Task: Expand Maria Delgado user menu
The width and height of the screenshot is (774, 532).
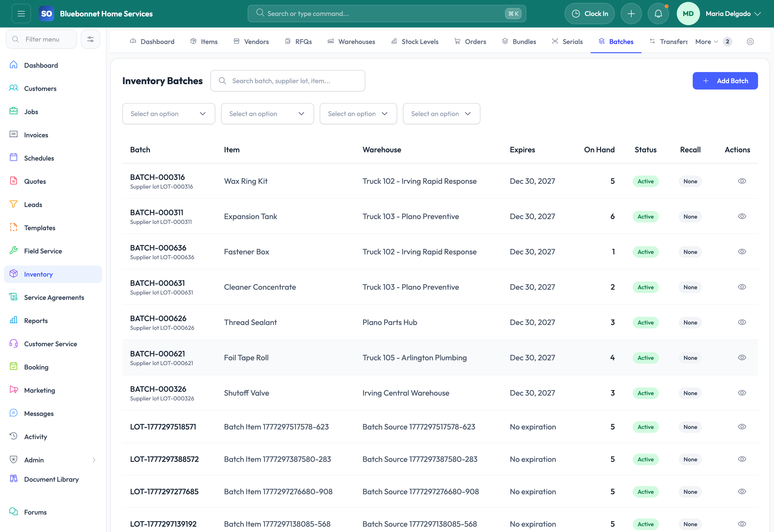Action: pos(733,14)
